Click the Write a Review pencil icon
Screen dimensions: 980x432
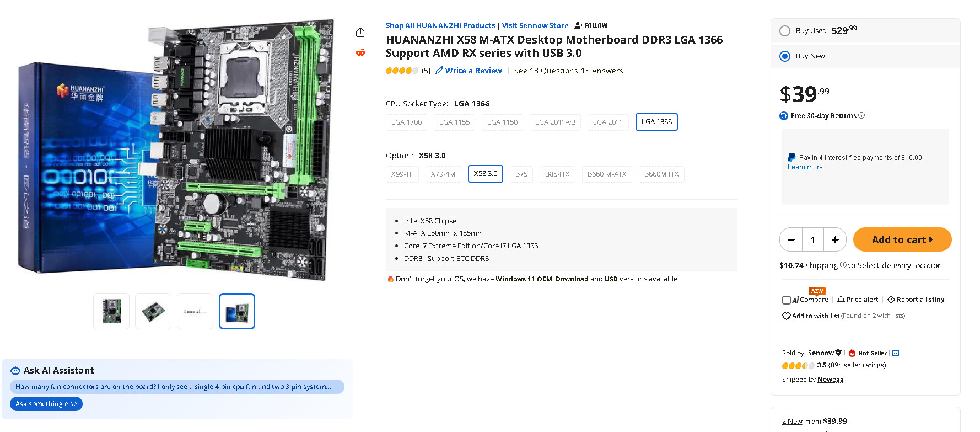point(439,70)
